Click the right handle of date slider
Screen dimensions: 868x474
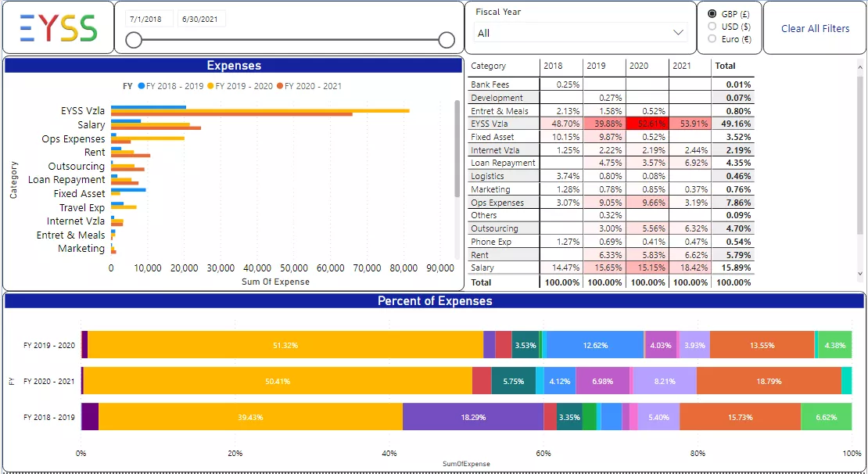(x=447, y=40)
